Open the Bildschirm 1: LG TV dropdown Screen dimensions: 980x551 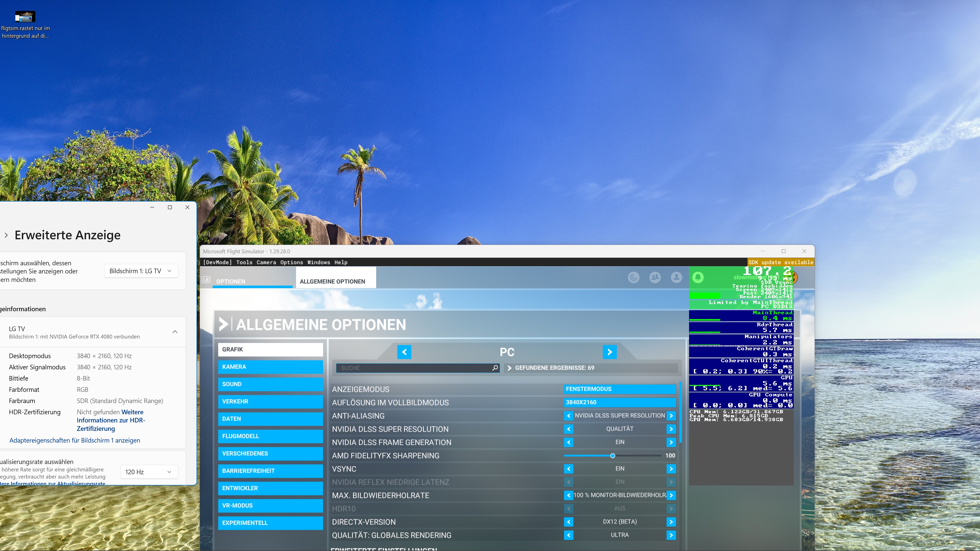click(x=141, y=271)
